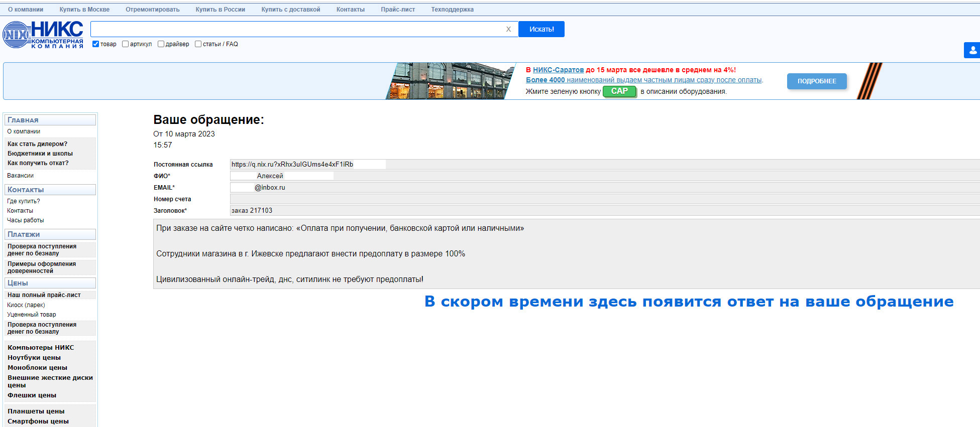The width and height of the screenshot is (980, 427).
Task: Tick the 'драйвер' search checkbox
Action: (161, 44)
